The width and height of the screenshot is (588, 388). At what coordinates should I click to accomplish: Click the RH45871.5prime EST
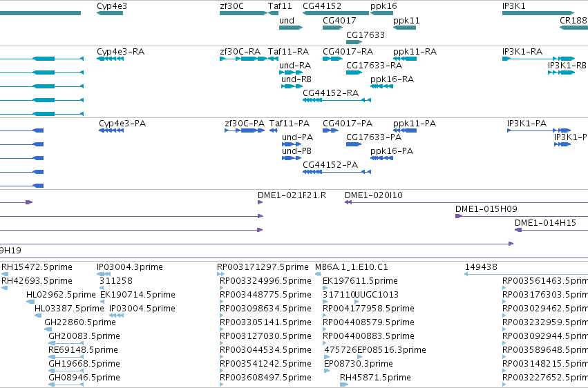(x=344, y=385)
